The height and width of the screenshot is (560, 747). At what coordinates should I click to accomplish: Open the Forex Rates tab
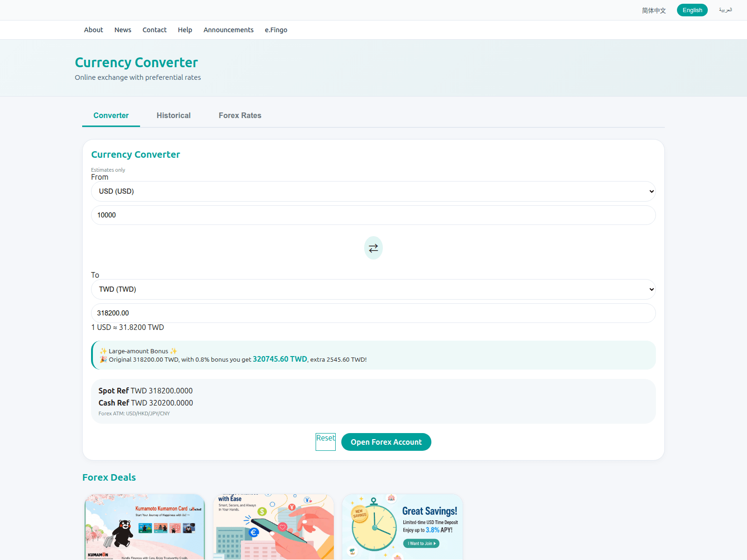[x=240, y=115]
